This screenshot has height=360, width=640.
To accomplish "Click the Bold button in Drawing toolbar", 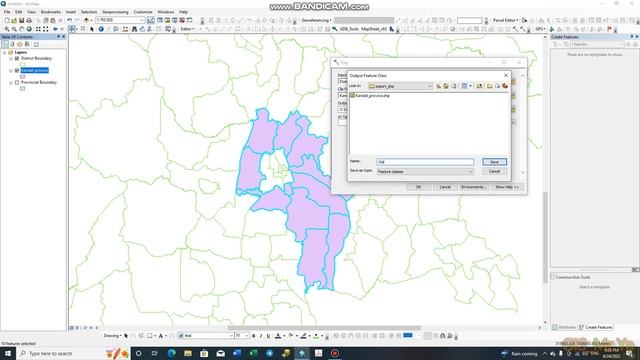I will click(x=253, y=336).
